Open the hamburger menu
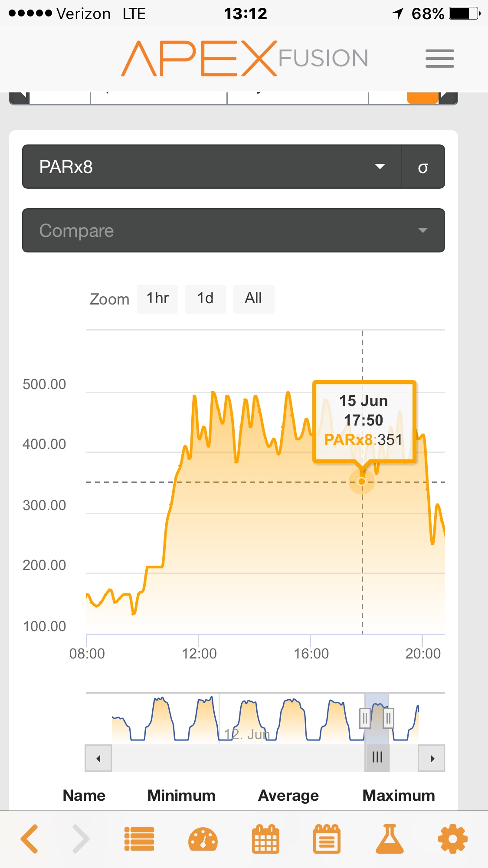Image resolution: width=488 pixels, height=868 pixels. [439, 59]
